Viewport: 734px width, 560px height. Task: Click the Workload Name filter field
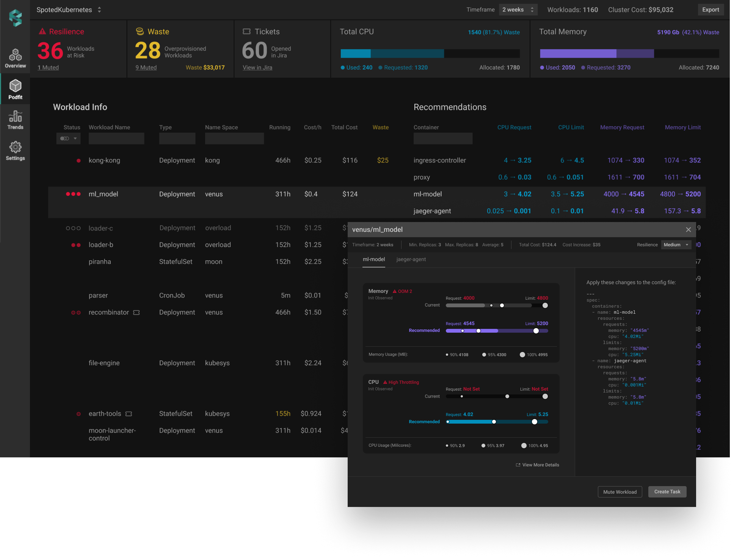point(116,138)
